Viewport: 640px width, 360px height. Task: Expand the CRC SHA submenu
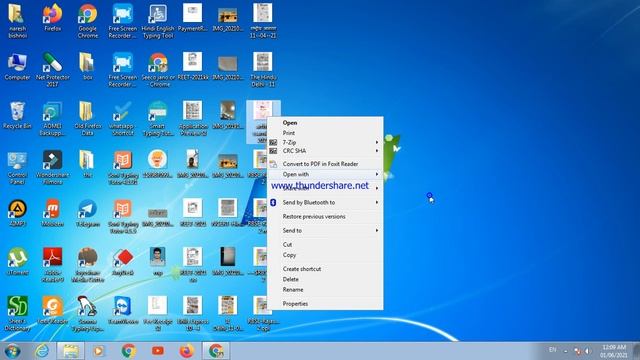(325, 151)
